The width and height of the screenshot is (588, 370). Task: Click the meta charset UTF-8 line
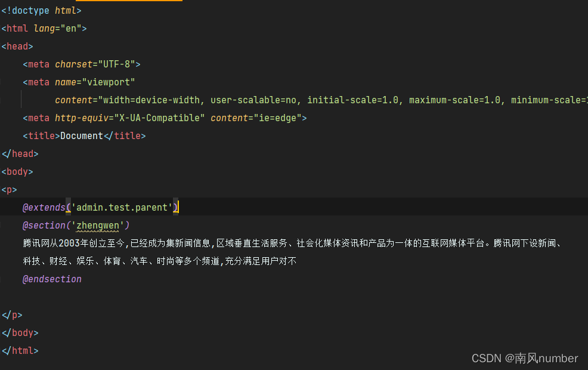(82, 64)
